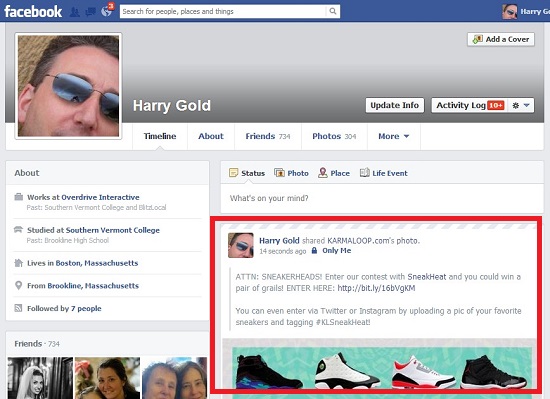Click the feed icon beside Followed by
This screenshot has height=399, width=550.
click(x=18, y=308)
